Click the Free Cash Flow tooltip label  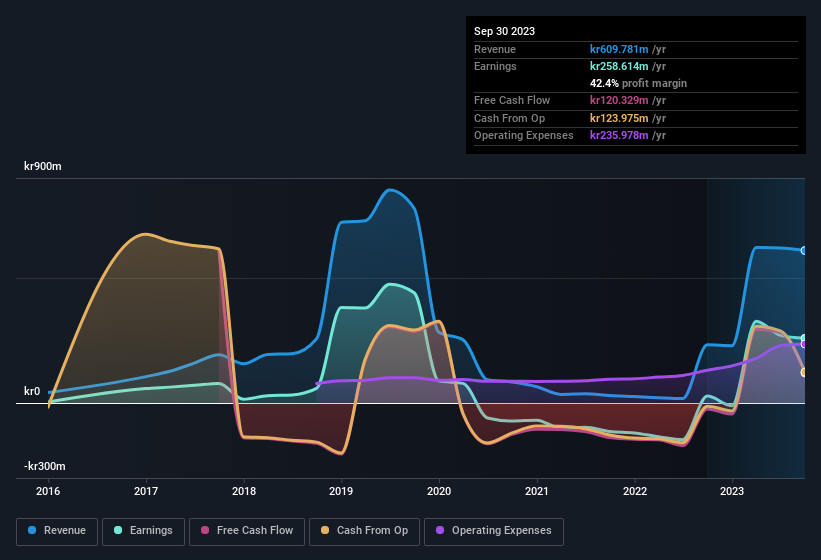click(512, 100)
